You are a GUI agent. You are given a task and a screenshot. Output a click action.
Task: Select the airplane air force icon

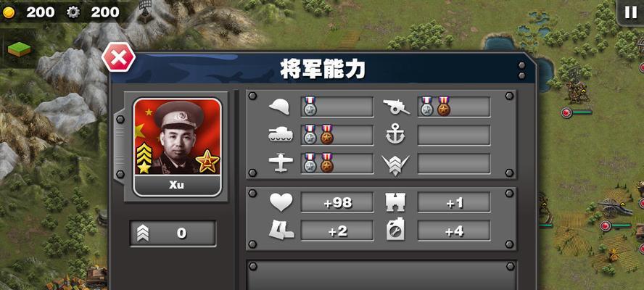[281, 163]
